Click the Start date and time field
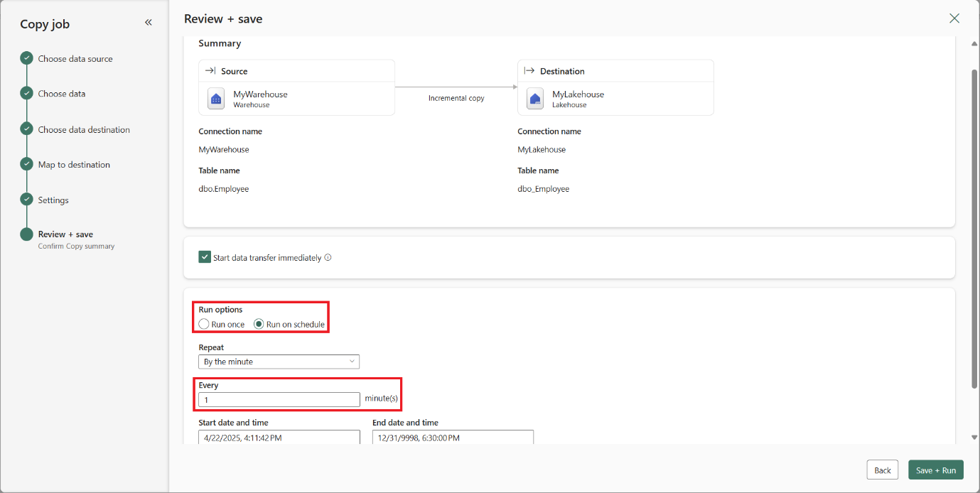The height and width of the screenshot is (493, 980). coord(279,438)
